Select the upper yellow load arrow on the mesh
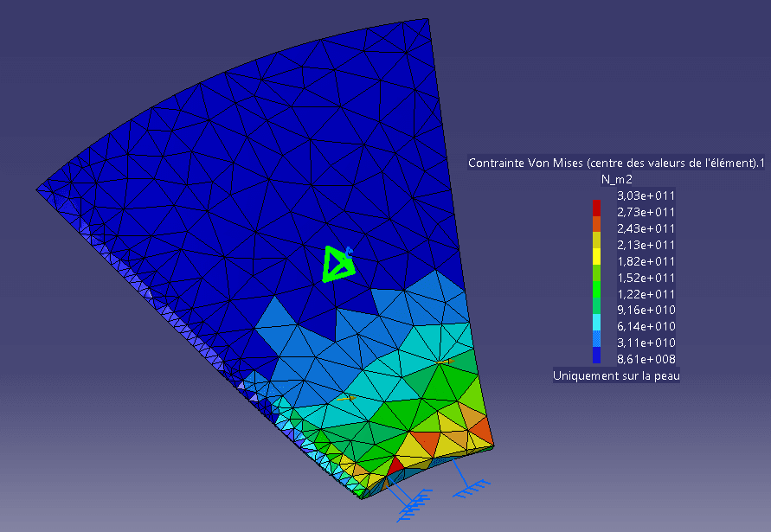This screenshot has width=771, height=532. (445, 362)
